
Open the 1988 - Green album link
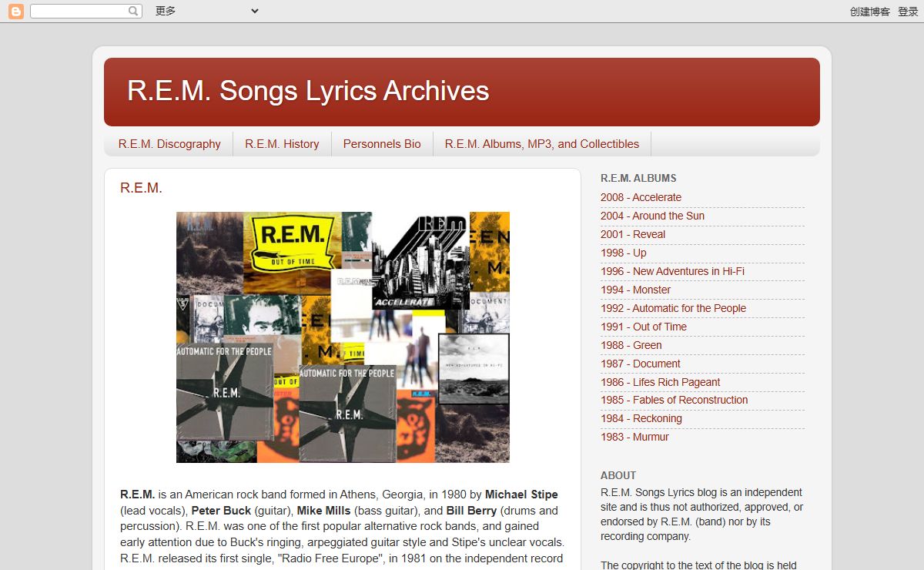click(631, 345)
